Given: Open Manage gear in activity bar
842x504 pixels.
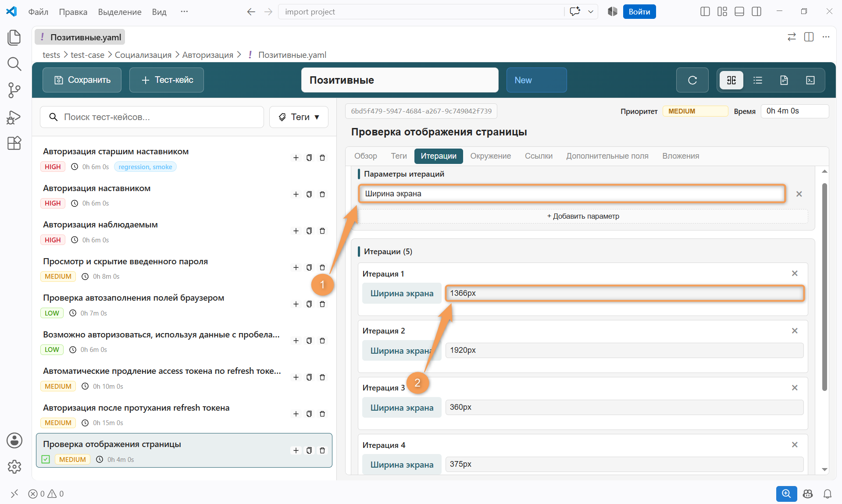Looking at the screenshot, I should coord(14,467).
